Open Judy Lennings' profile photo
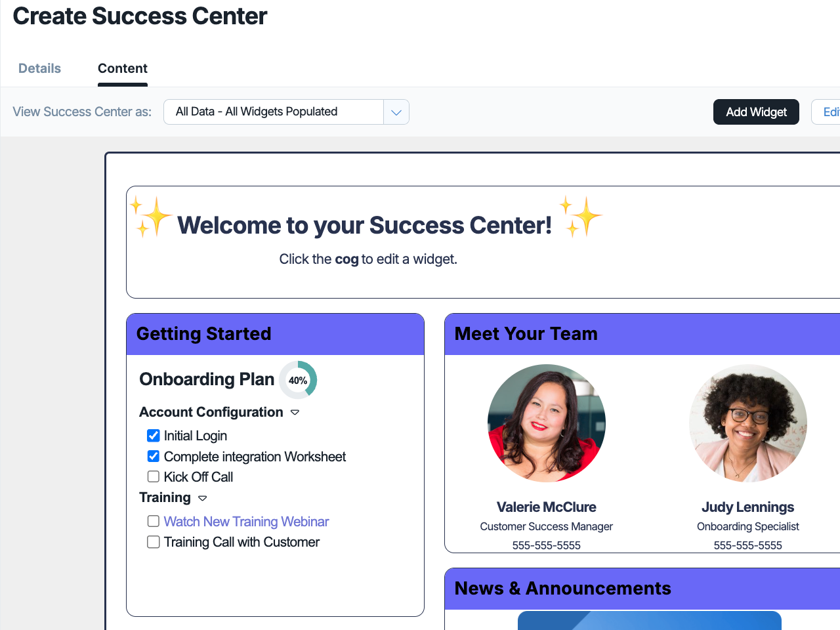The image size is (840, 630). point(748,423)
